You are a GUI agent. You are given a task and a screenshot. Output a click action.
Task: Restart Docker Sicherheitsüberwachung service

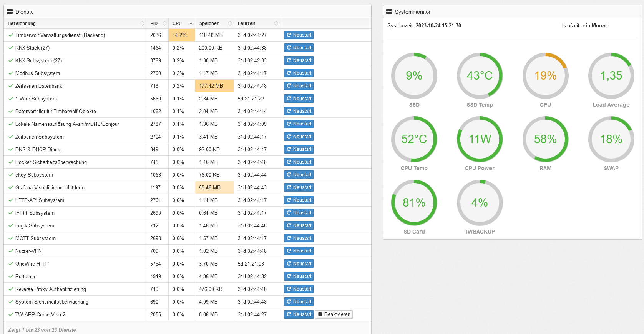click(299, 162)
